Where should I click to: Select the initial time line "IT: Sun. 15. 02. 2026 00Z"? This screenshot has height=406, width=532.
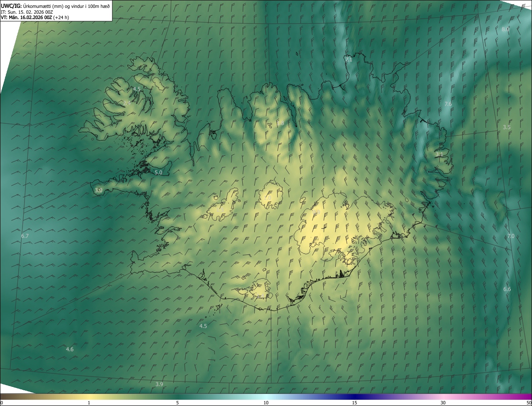(27, 12)
